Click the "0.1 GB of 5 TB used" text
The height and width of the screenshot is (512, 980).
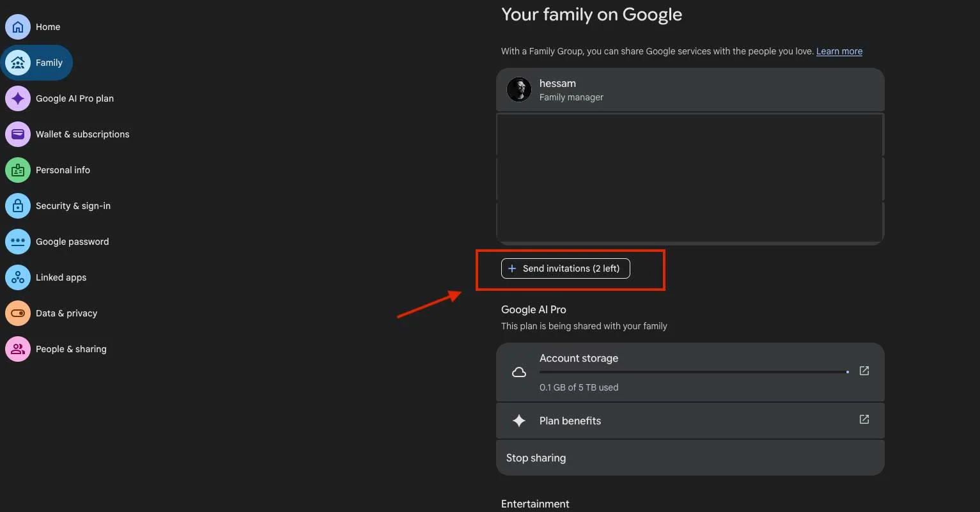579,387
